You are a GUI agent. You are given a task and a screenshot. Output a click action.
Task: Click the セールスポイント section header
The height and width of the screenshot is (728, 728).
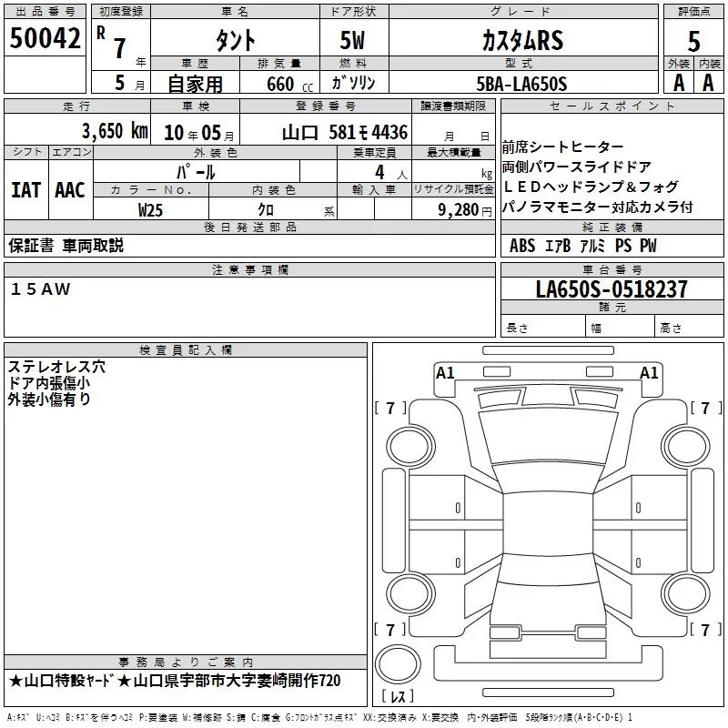[x=612, y=106]
